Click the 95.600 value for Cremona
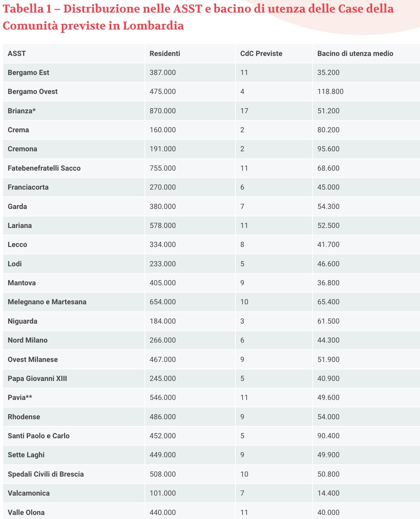Screen dimensions: 420x519 (328, 149)
